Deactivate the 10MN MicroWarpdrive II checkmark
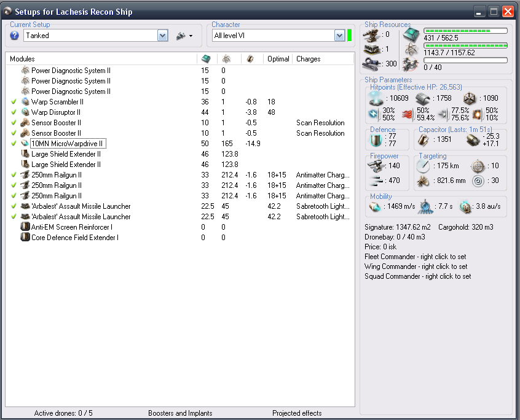Screen dimensions: 520x420 pos(14,144)
